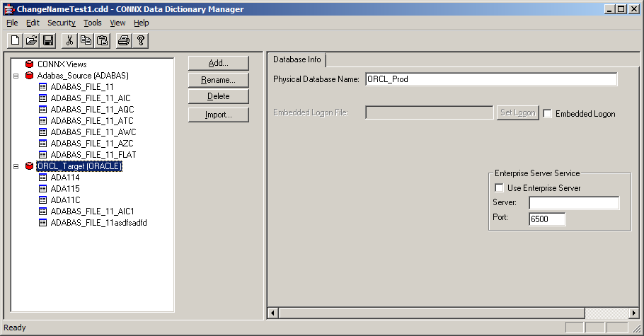The width and height of the screenshot is (644, 336).
Task: Select Adabas_Source (ADABAS) in the tree
Action: coord(83,76)
